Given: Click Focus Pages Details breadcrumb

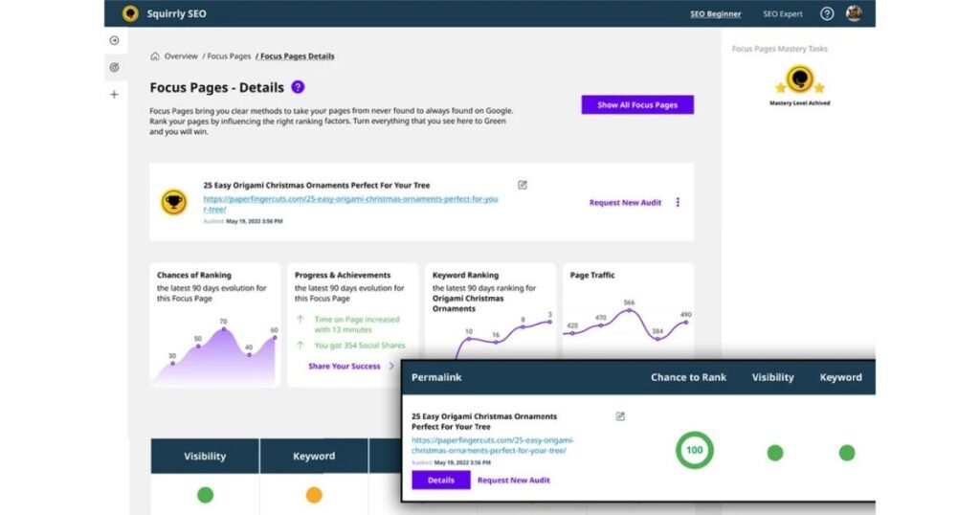Looking at the screenshot, I should [297, 56].
